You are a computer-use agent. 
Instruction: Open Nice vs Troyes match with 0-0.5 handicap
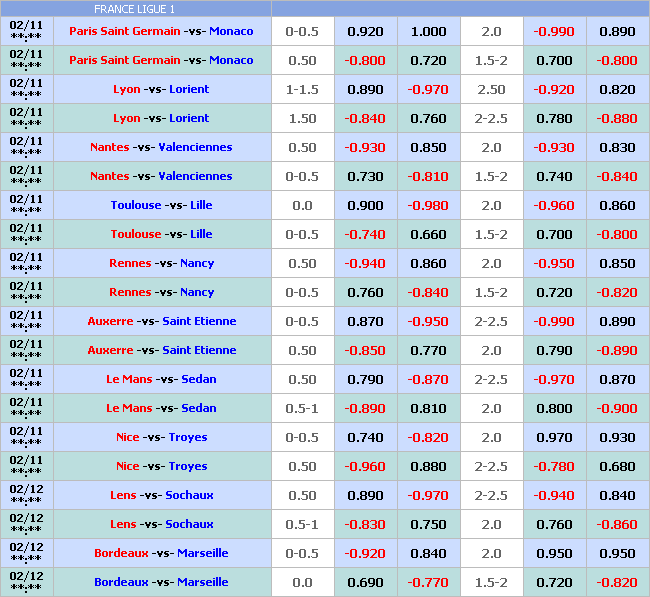click(x=161, y=437)
